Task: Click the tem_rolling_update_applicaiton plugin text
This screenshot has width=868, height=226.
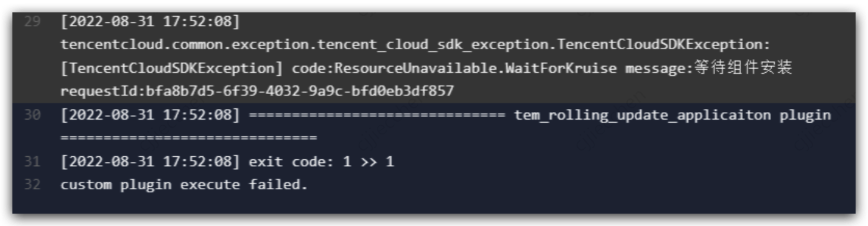Action: coord(673,115)
